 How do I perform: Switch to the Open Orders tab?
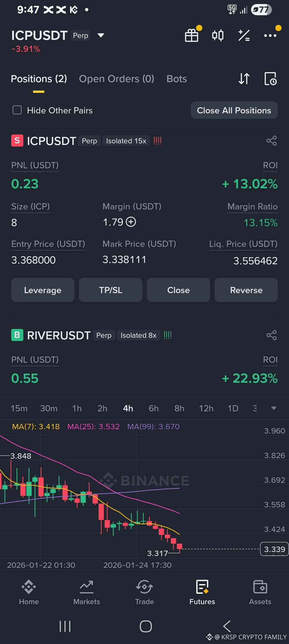[117, 79]
